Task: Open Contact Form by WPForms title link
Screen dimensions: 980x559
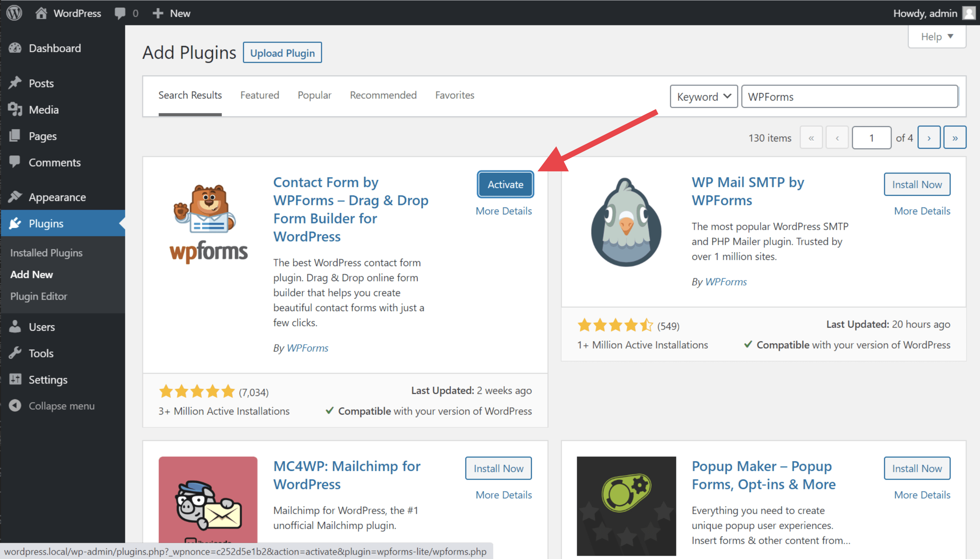Action: [351, 209]
